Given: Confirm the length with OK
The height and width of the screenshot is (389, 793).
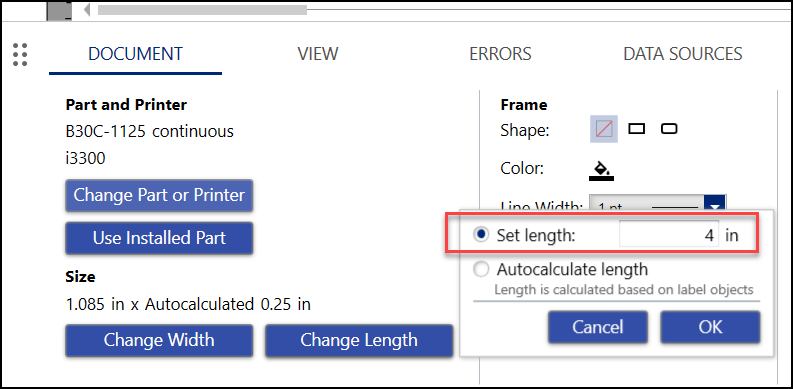Looking at the screenshot, I should 710,327.
